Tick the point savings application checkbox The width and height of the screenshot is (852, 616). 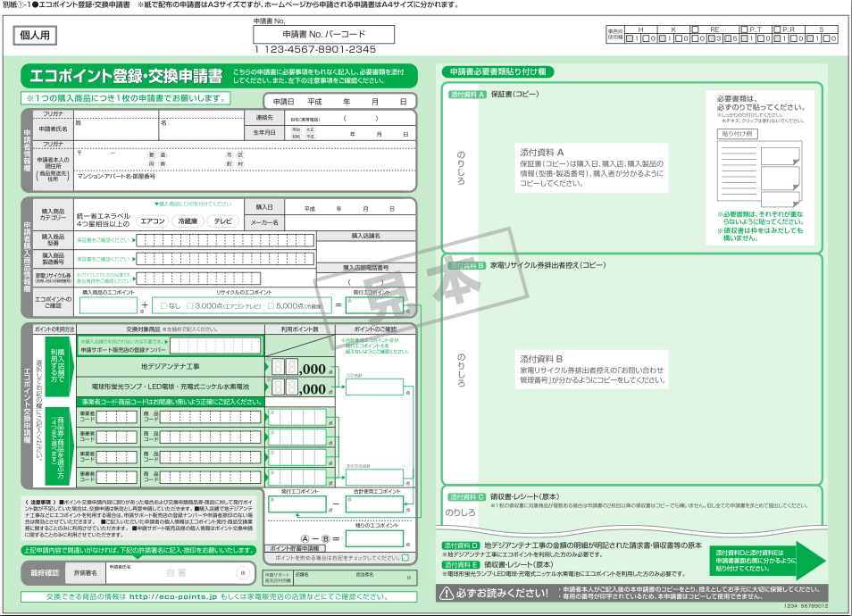coord(405,558)
